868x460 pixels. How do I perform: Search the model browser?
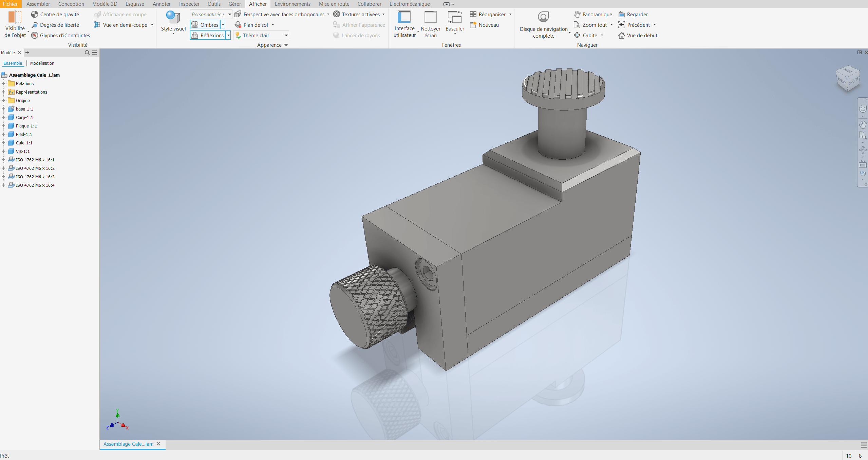tap(87, 53)
